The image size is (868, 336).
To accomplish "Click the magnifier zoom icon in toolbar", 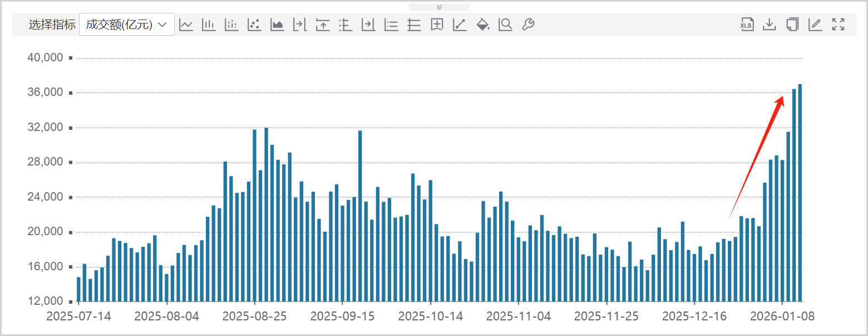I will [x=505, y=25].
